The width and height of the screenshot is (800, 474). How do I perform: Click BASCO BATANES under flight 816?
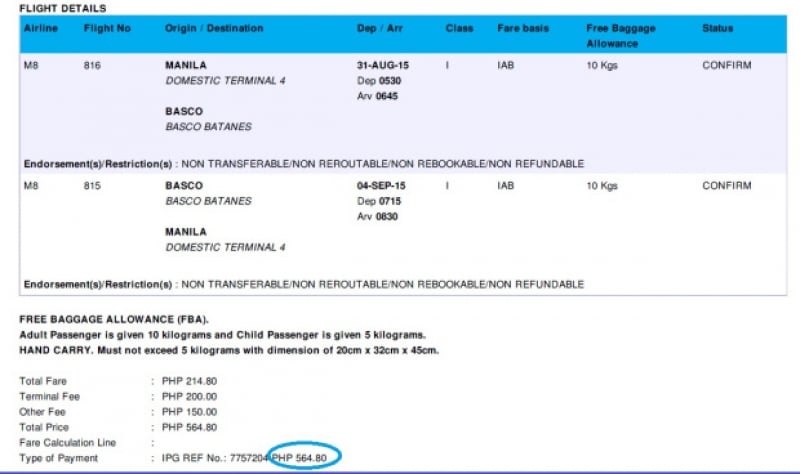point(208,127)
